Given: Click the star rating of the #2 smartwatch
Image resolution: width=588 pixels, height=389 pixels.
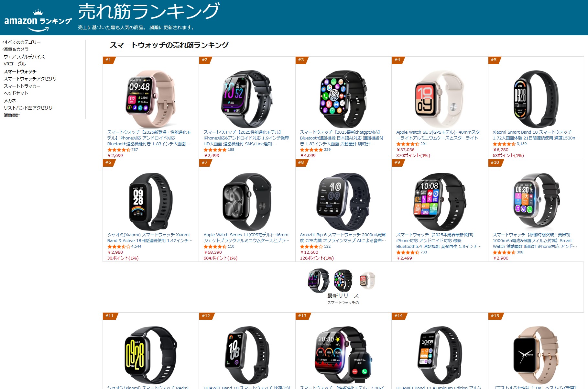Looking at the screenshot, I should click(x=215, y=150).
